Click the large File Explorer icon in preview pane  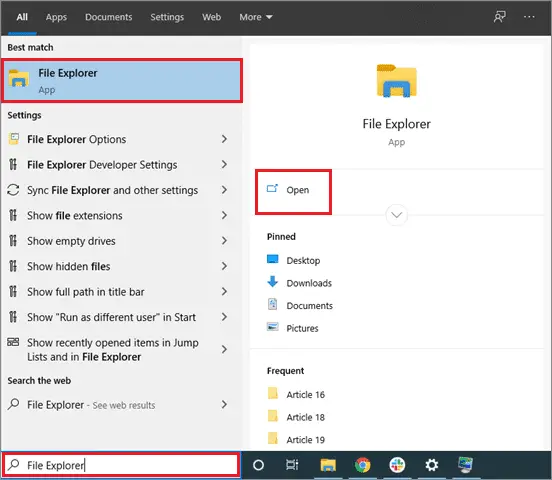pos(396,81)
